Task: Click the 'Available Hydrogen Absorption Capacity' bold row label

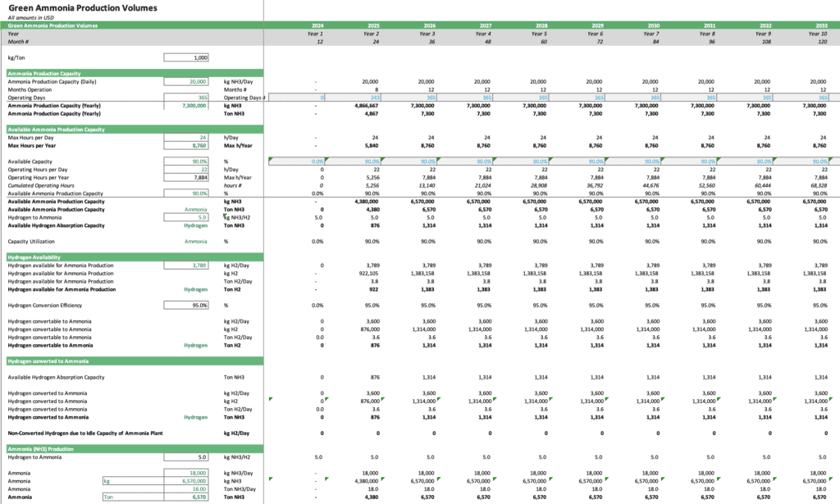Action: (x=57, y=226)
